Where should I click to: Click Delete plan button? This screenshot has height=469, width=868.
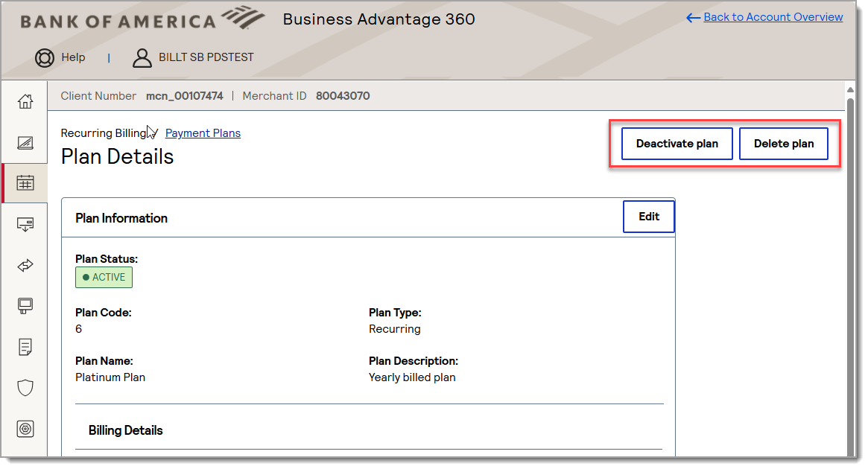point(784,144)
